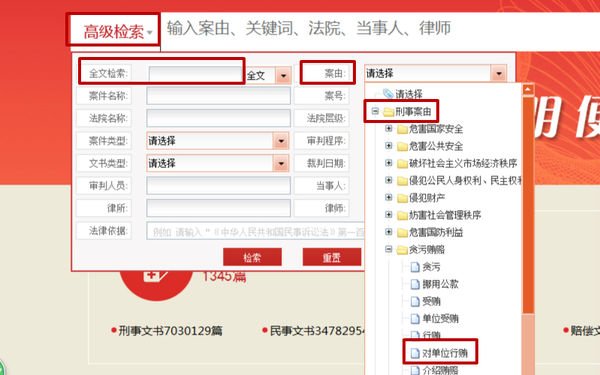Screen dimensions: 600x375
Task: Collapse the 贪污贿赂 node
Action: [x=388, y=249]
